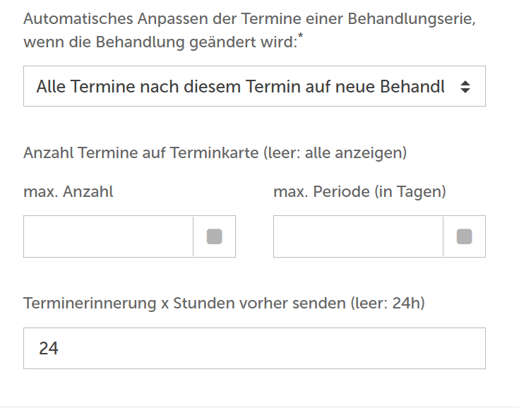This screenshot has height=420, width=519.
Task: Click the 'max. Anzahl' label
Action: (68, 191)
